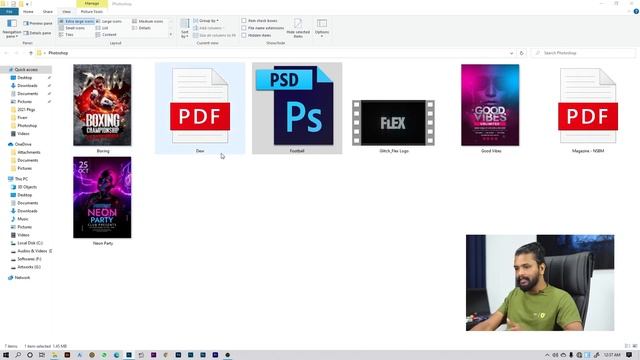Toggle the Details pane

point(38,33)
